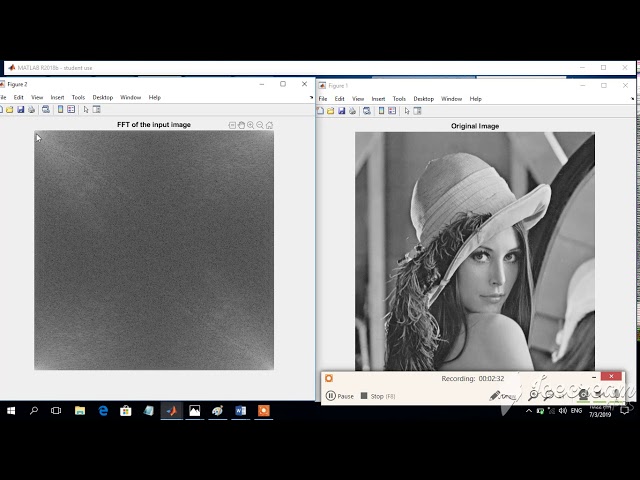Restore view home icon above FFT image
640x480 pixels.
tap(269, 125)
